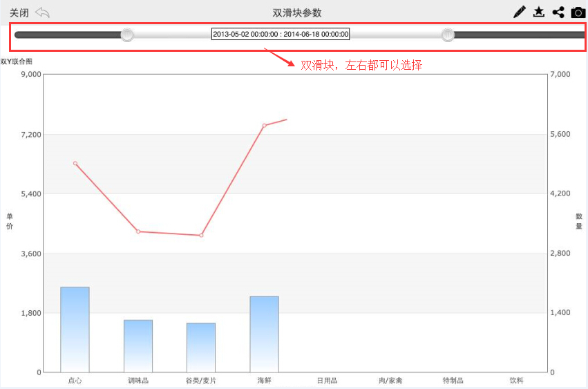Take a snapshot with camera icon
The width and height of the screenshot is (588, 389).
578,12
